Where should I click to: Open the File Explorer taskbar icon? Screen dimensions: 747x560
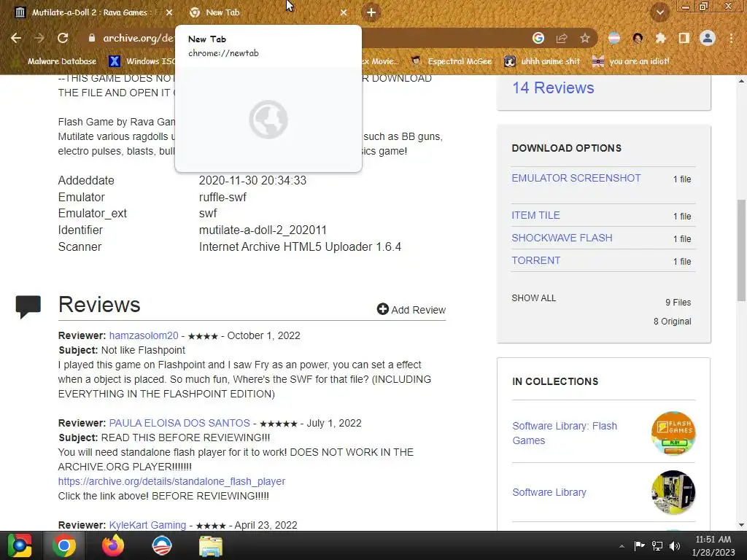[211, 545]
